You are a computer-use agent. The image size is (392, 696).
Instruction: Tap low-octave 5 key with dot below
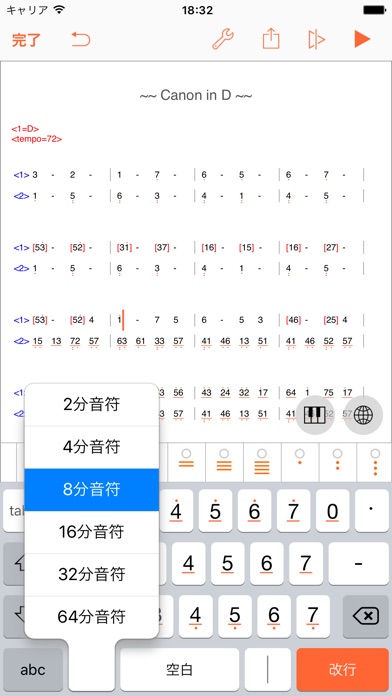point(235,616)
